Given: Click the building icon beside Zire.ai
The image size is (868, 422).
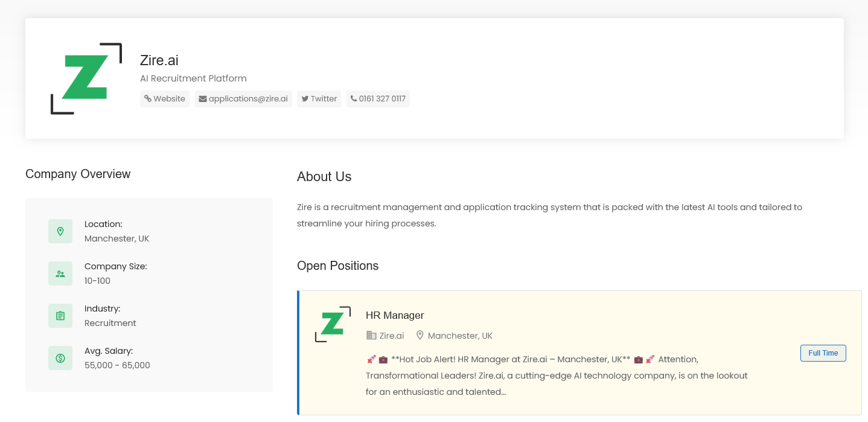Looking at the screenshot, I should pos(371,336).
